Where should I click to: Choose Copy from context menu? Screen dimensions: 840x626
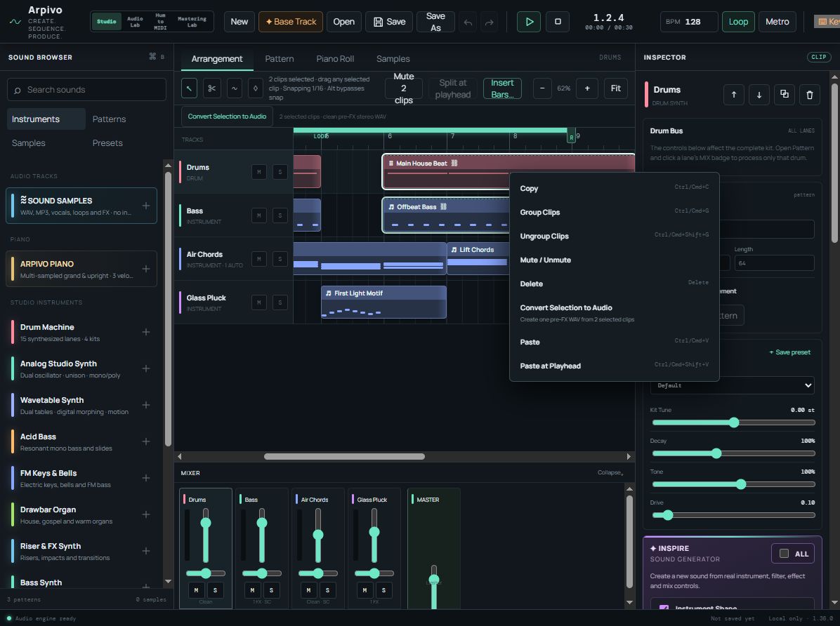[614, 189]
